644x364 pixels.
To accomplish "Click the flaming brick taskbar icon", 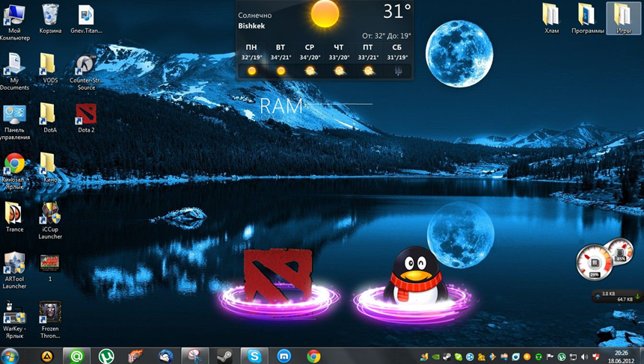I will tap(135, 357).
